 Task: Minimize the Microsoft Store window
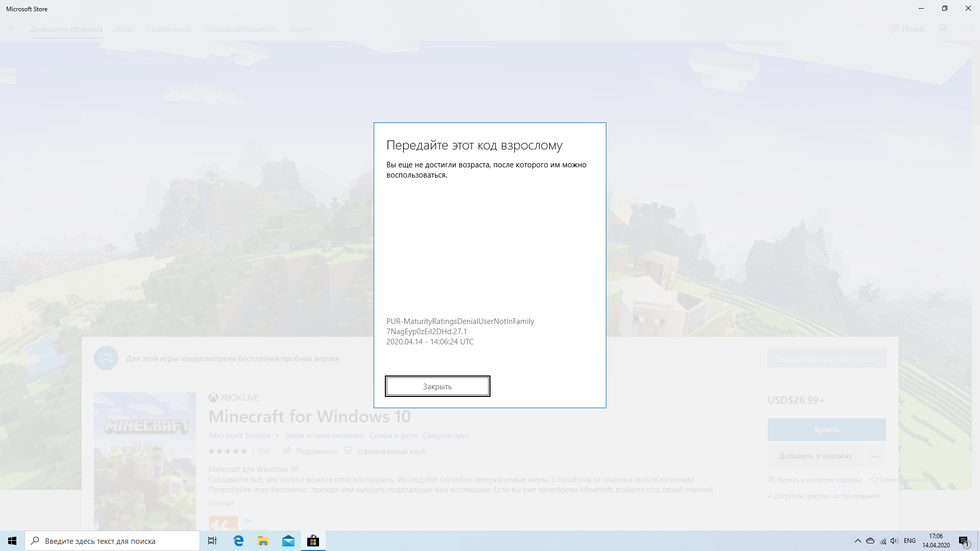921,8
